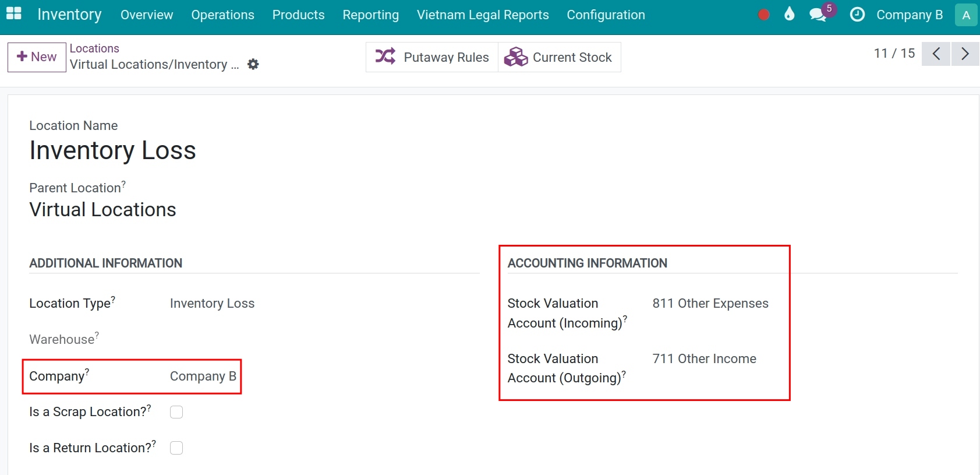Open the gear actions menu near breadcrumb
The height and width of the screenshot is (475, 980).
point(253,64)
